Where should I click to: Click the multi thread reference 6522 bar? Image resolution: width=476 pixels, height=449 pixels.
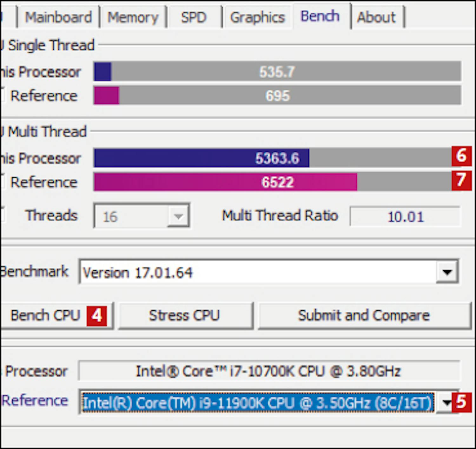tap(277, 182)
